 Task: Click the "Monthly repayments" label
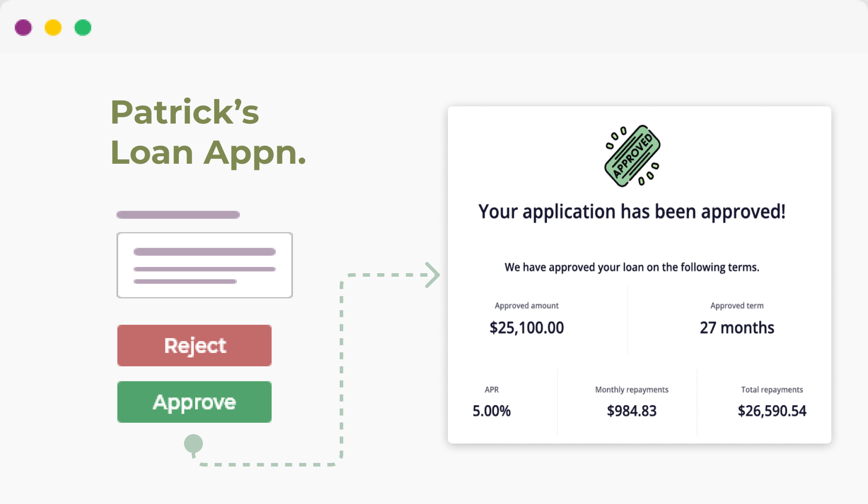click(632, 390)
